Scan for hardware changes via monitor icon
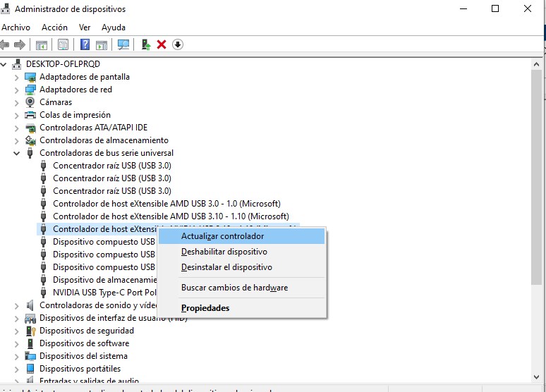 (x=123, y=44)
